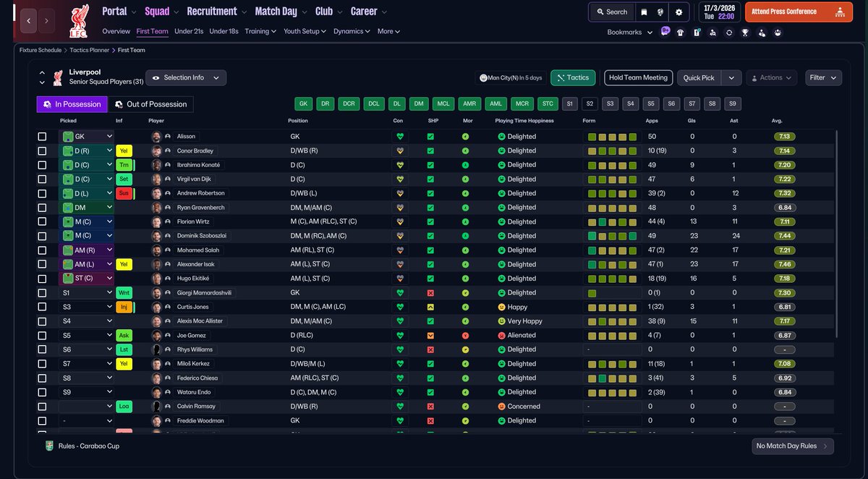Viewport: 868px width, 479px height.
Task: Tick the checkbox for Federico Chiesa's row
Action: [42, 378]
